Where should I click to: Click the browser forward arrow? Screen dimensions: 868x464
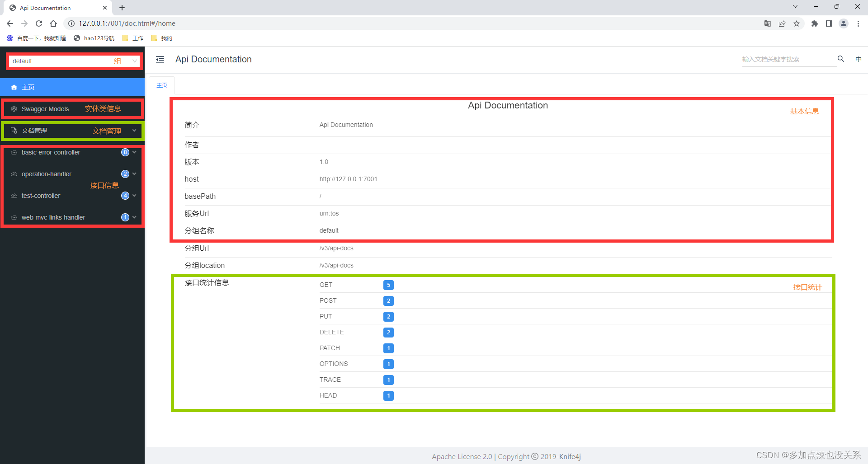tap(24, 23)
